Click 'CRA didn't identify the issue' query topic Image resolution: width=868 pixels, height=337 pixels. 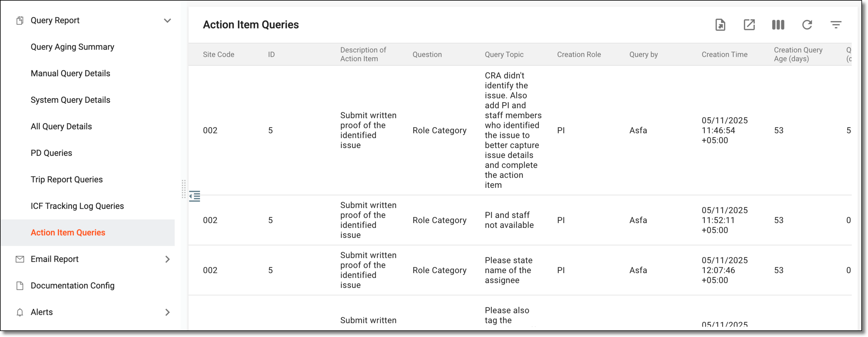point(513,130)
